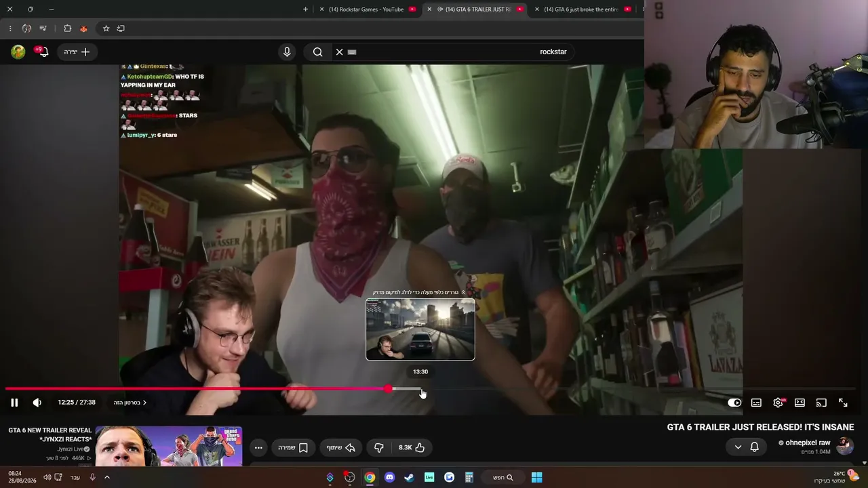Enter fullscreen mode in the player
The width and height of the screenshot is (868, 488).
(x=843, y=403)
